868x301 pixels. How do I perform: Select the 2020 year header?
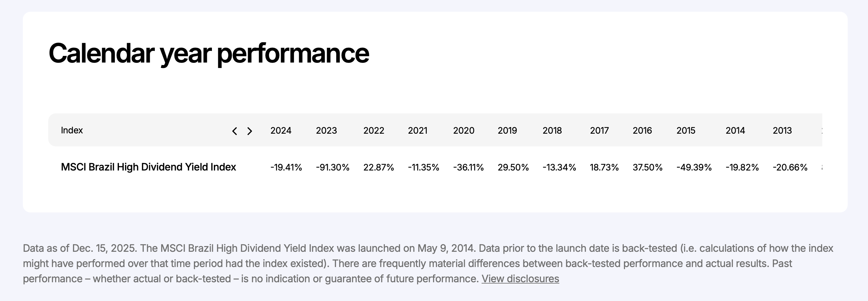tap(463, 130)
